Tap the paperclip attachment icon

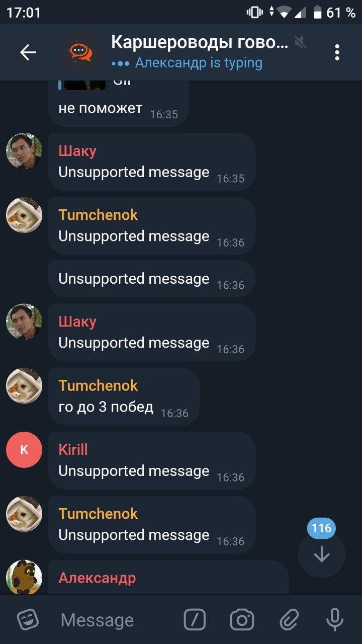pos(289,619)
